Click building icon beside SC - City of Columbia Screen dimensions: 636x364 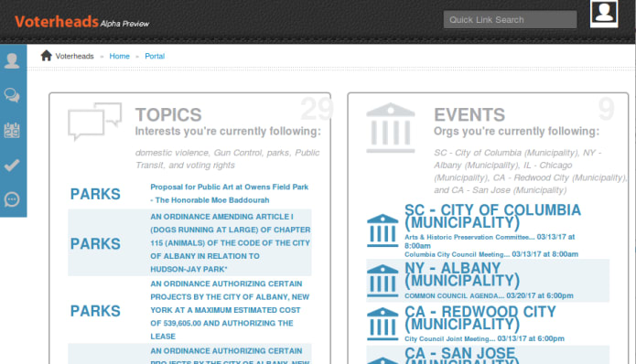(383, 230)
